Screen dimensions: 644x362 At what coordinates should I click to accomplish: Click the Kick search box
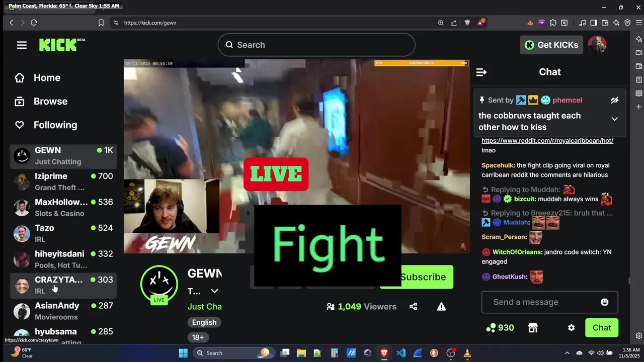click(x=316, y=45)
